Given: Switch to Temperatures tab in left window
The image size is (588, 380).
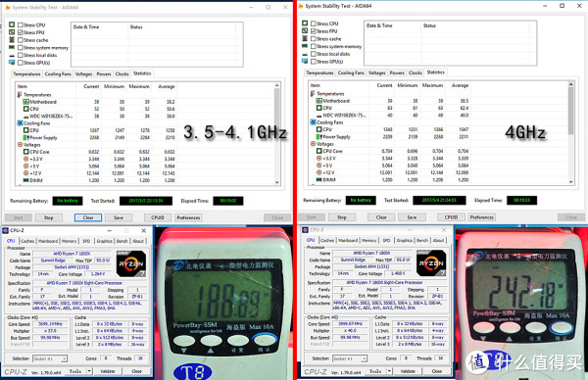Looking at the screenshot, I should tap(26, 73).
